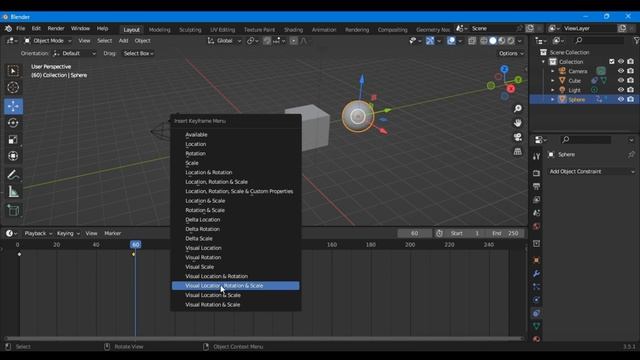The height and width of the screenshot is (360, 640).
Task: Toggle viewport overlays
Action: click(x=451, y=41)
